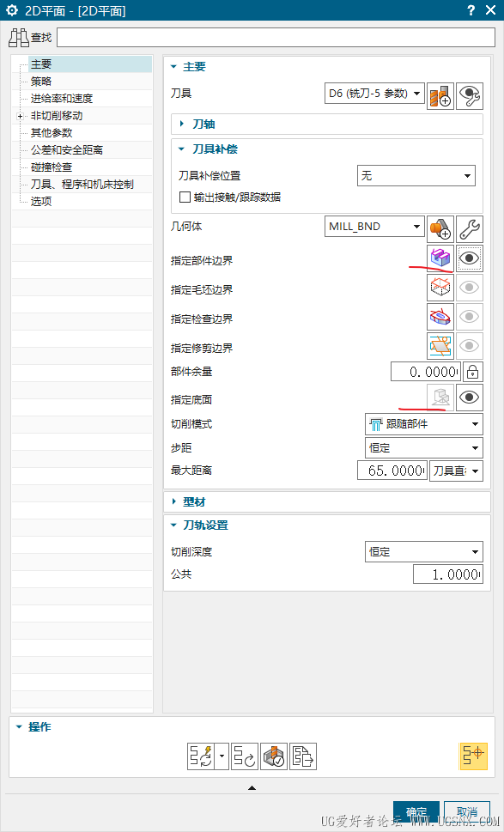This screenshot has height=832, width=504.
Task: Open the specify trim boundary icon
Action: click(x=440, y=346)
